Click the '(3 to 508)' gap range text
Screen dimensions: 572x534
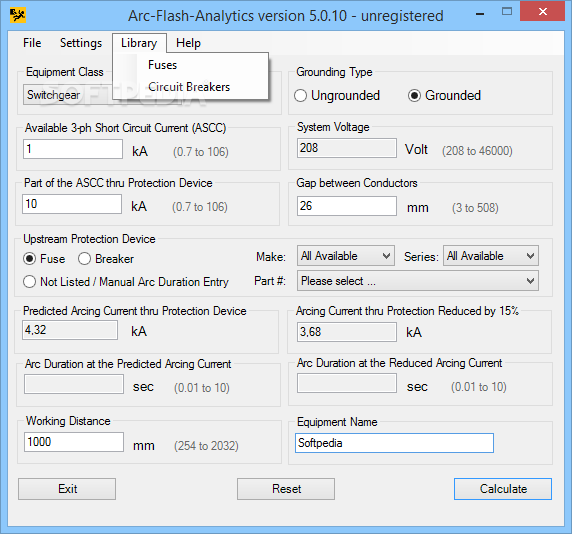[475, 208]
